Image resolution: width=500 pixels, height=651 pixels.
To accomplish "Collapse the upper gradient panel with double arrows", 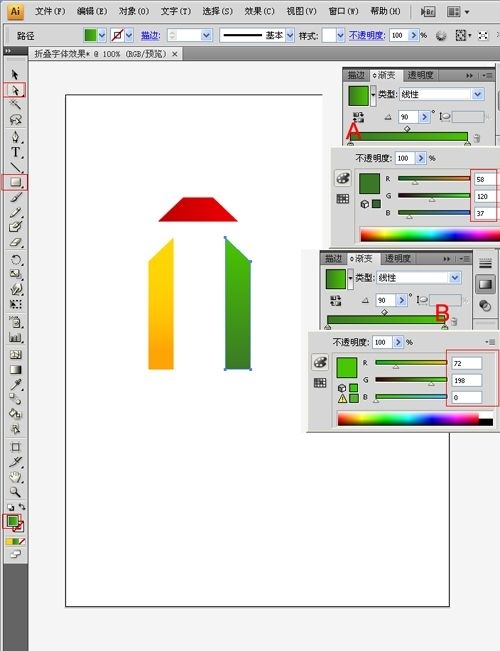I will click(469, 76).
